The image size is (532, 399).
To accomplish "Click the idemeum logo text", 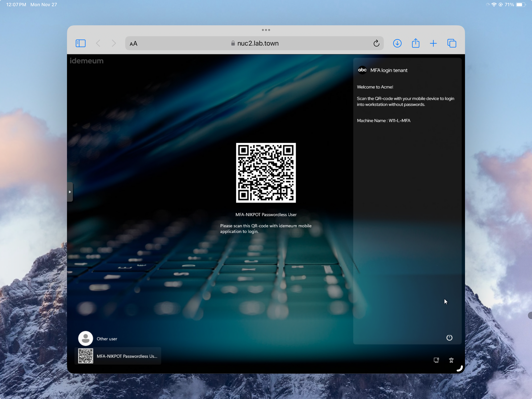I will pos(86,61).
